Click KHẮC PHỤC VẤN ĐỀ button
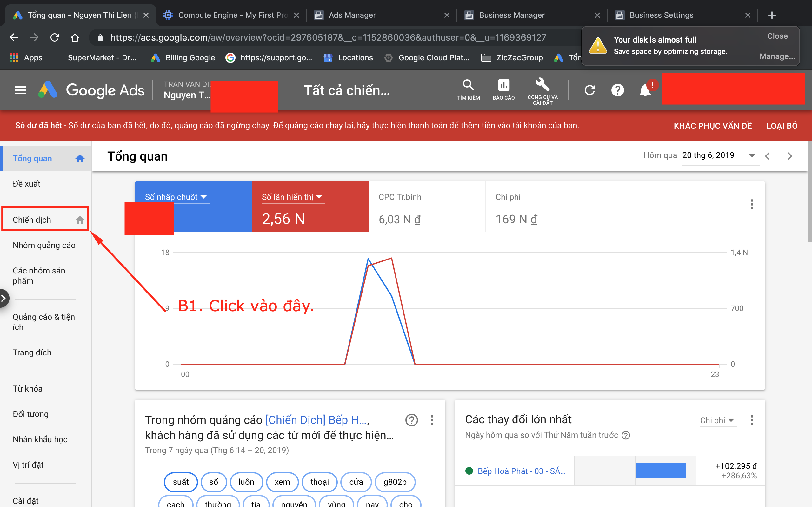 [x=713, y=126]
